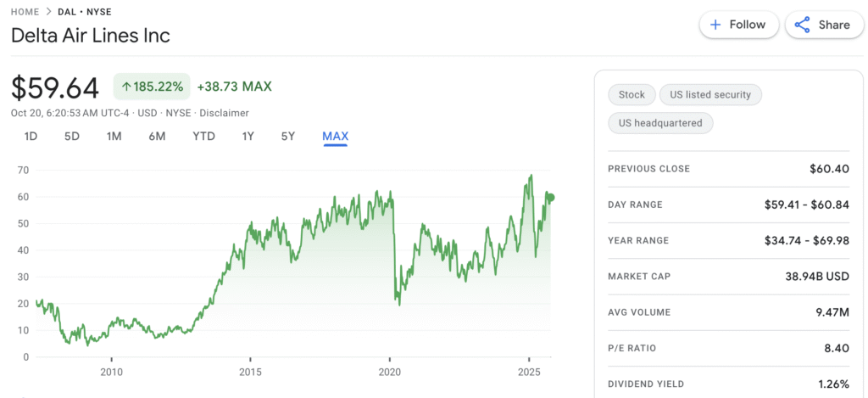Select the 1D time range tab
This screenshot has height=398, width=868.
tap(31, 137)
